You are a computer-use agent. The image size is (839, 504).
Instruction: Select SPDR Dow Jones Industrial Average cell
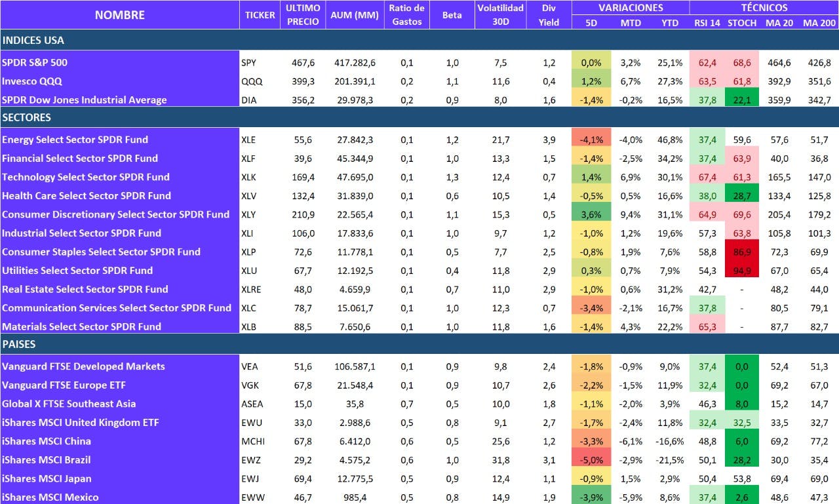[120, 100]
